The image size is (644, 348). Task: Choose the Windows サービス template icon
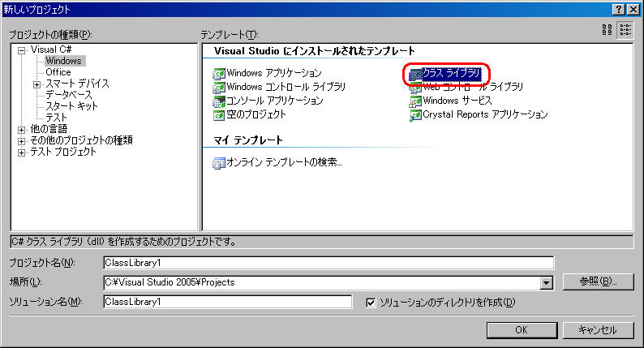415,101
